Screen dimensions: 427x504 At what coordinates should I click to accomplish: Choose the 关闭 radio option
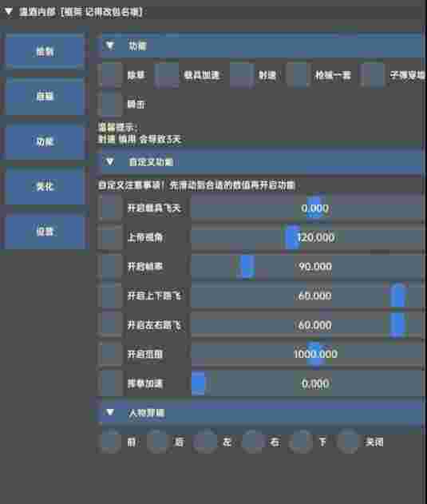click(348, 442)
